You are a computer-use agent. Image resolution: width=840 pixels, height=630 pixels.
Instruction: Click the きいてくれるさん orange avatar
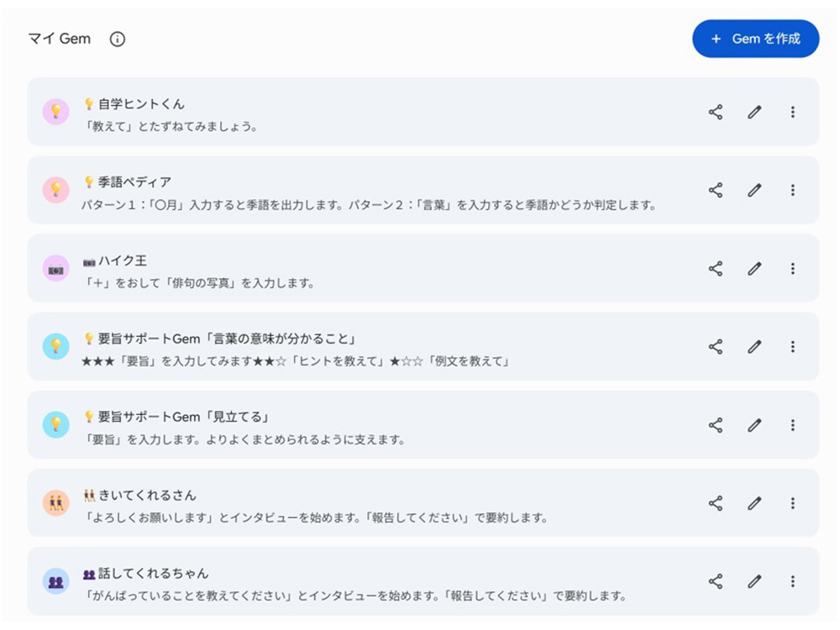[55, 502]
